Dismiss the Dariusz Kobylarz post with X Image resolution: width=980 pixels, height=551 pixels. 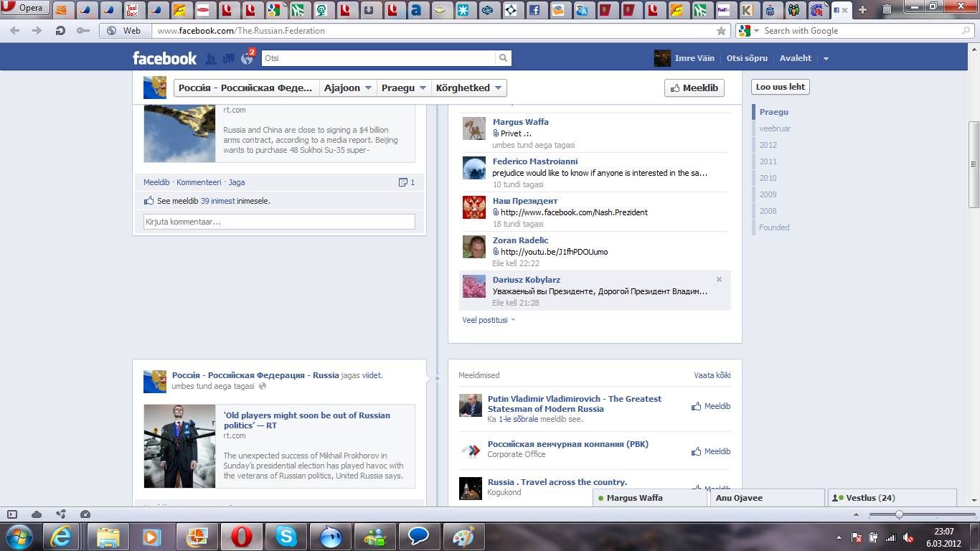pos(719,280)
